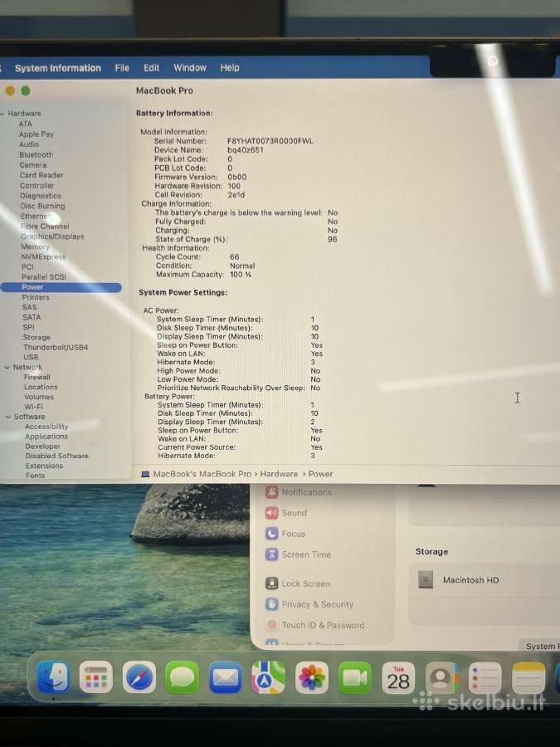The width and height of the screenshot is (560, 747).
Task: Collapse the Hardware section in sidebar
Action: 2,114
